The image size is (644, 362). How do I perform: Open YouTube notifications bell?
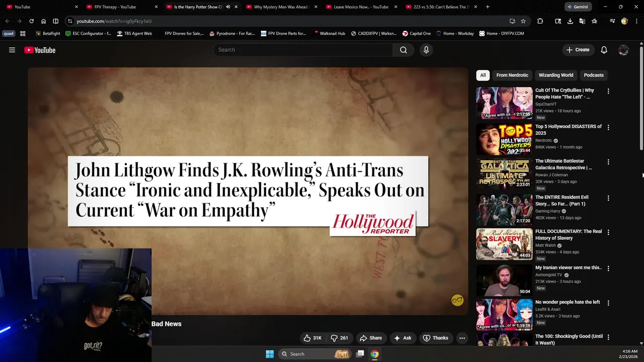click(604, 50)
